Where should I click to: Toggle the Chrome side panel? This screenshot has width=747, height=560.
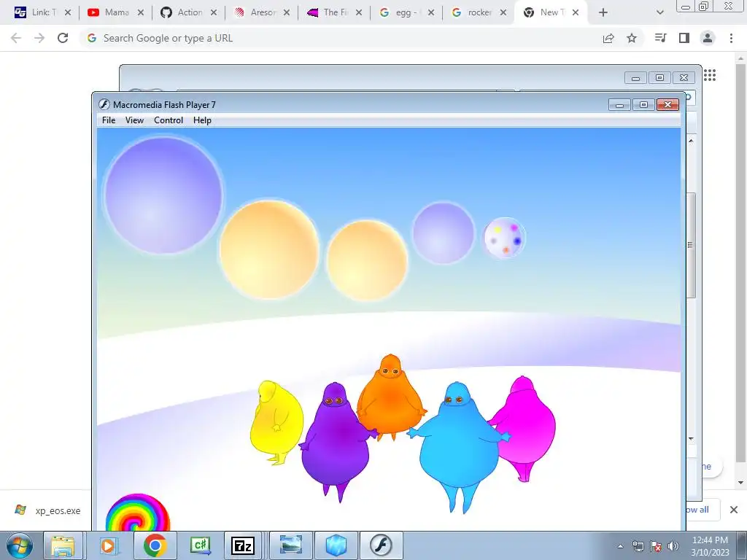(684, 38)
